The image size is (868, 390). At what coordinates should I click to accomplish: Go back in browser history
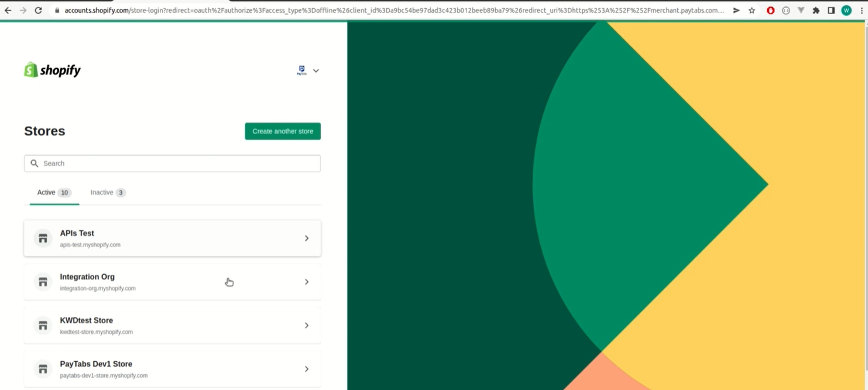tap(8, 11)
